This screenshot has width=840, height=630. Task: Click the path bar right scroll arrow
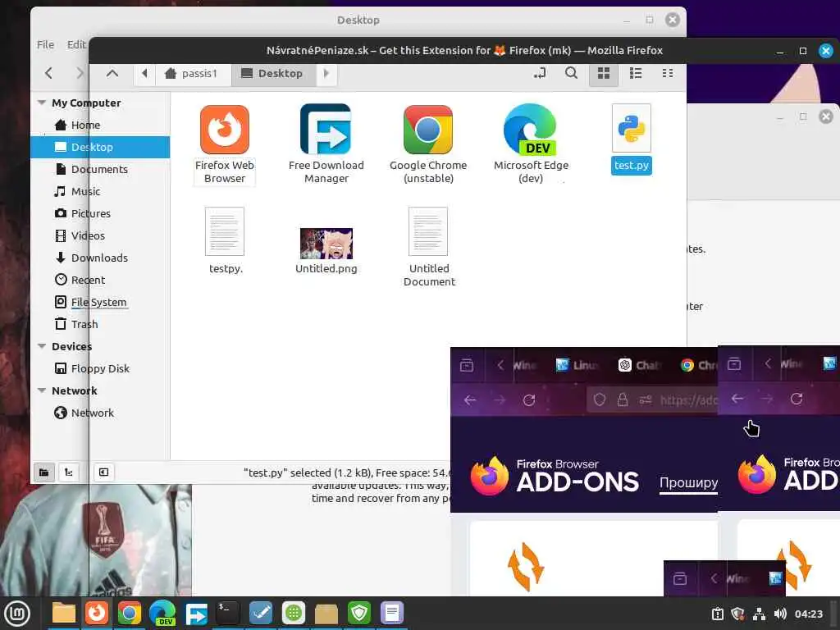click(326, 73)
